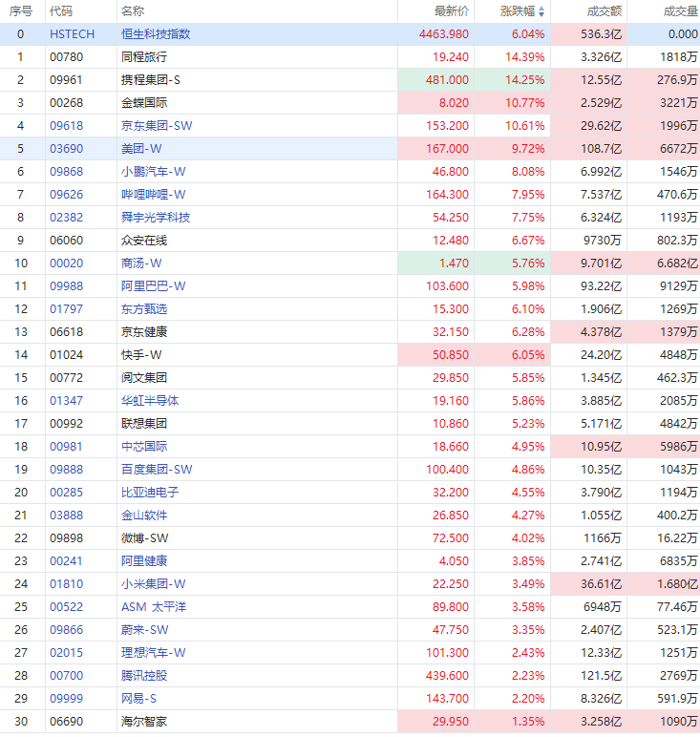Screen dimensions: 700x737
Task: Sort by the 成交量 column header
Action: (x=680, y=11)
